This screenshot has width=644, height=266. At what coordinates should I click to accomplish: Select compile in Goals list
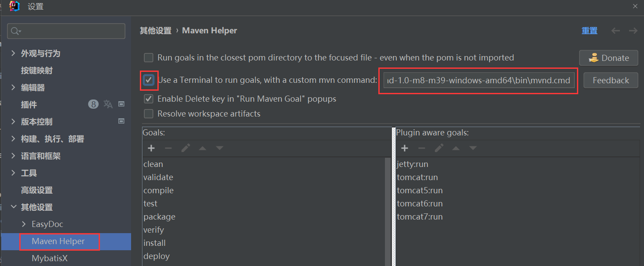click(x=158, y=191)
